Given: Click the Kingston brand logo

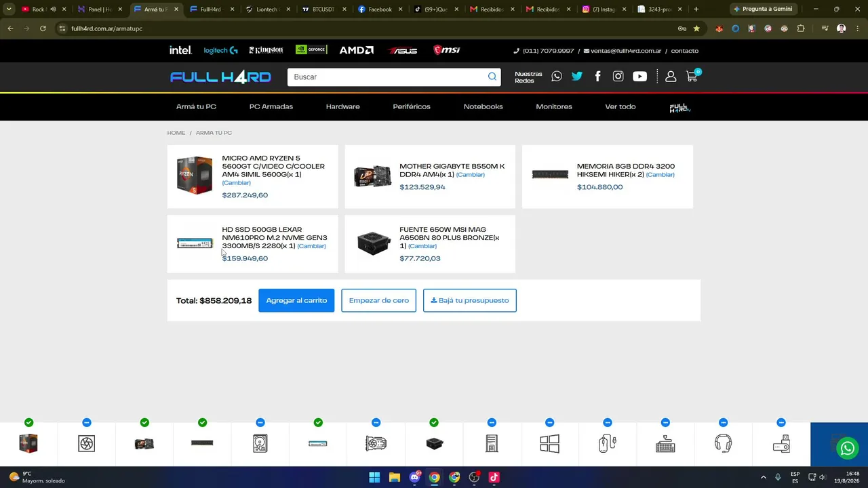Looking at the screenshot, I should click(266, 50).
